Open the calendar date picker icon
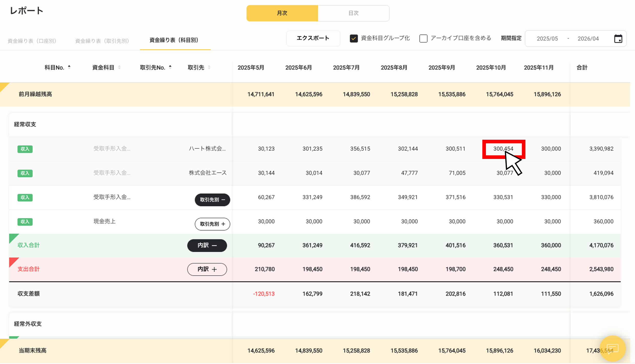The image size is (635, 364). (618, 39)
